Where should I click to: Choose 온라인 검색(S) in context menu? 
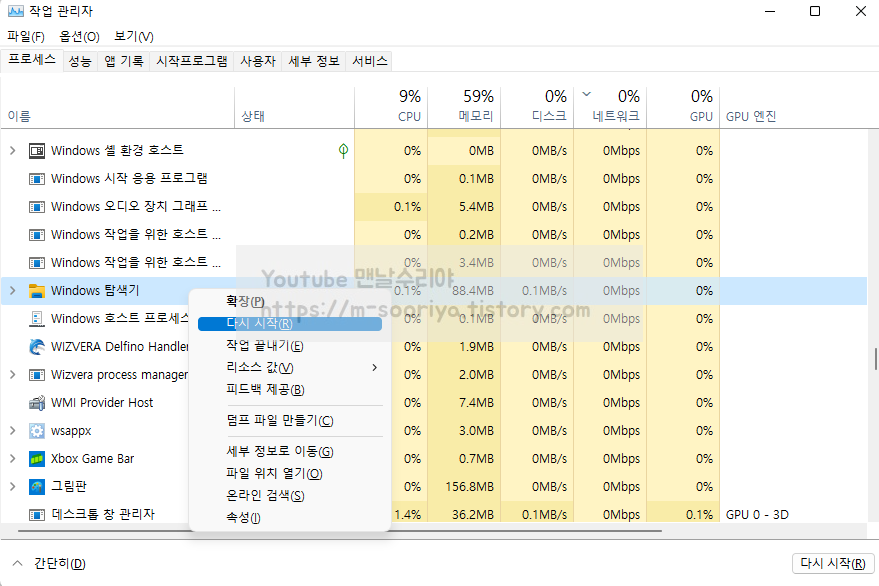coord(290,496)
